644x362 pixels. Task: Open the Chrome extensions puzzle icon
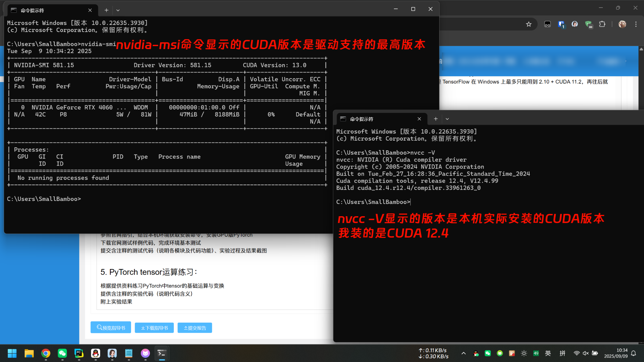[602, 24]
